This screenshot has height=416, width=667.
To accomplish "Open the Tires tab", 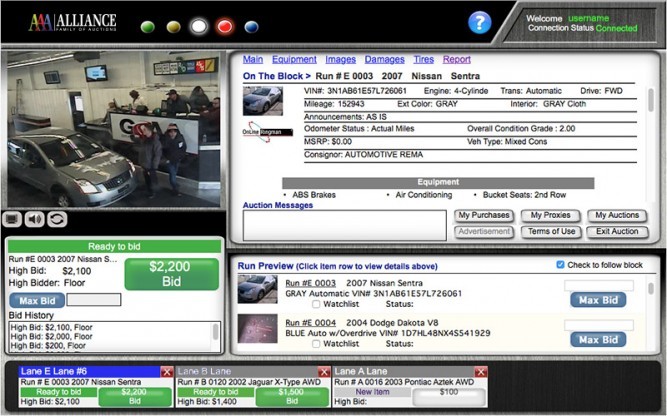I will pyautogui.click(x=424, y=59).
